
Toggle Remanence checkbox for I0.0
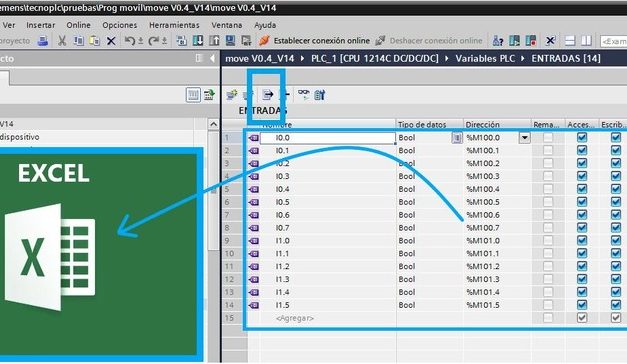tap(548, 138)
